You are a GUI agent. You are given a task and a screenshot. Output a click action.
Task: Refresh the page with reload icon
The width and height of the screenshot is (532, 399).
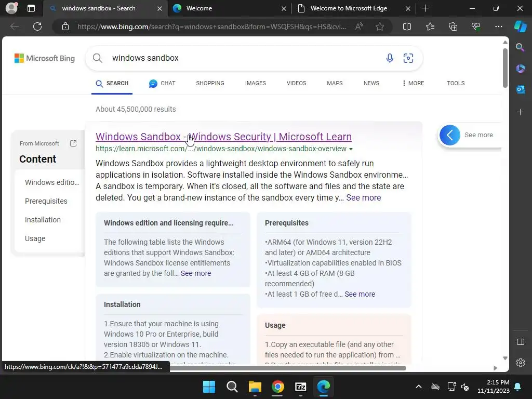point(37,26)
